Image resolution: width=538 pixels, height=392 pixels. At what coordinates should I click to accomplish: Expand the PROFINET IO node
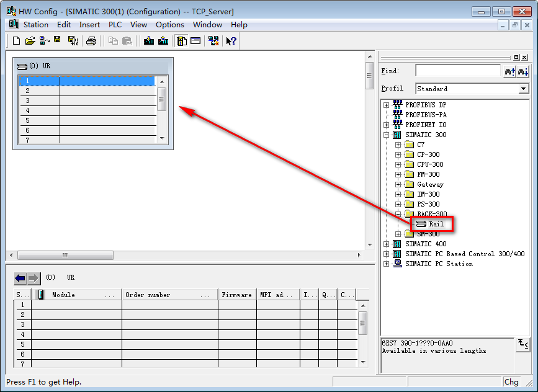(x=387, y=125)
